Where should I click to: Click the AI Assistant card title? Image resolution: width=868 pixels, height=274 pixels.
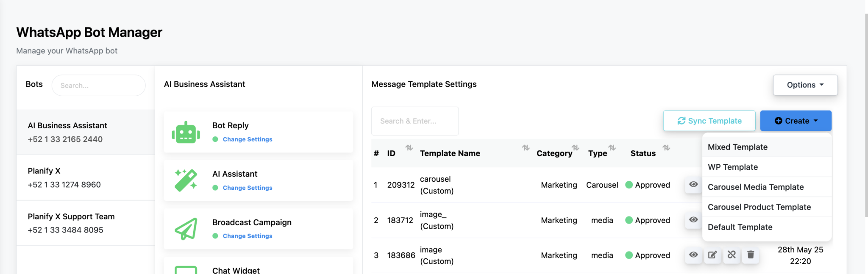pos(235,174)
